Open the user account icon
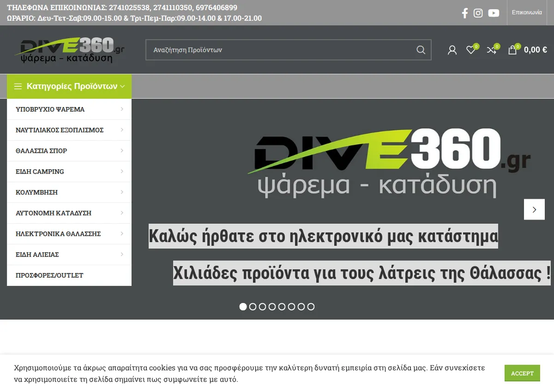Image resolution: width=554 pixels, height=392 pixels. pos(452,50)
